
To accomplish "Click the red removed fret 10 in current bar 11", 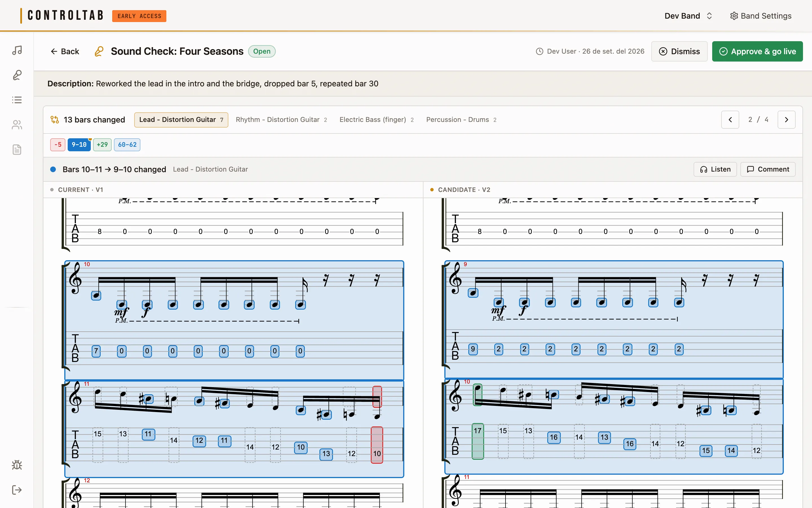I will point(377,445).
